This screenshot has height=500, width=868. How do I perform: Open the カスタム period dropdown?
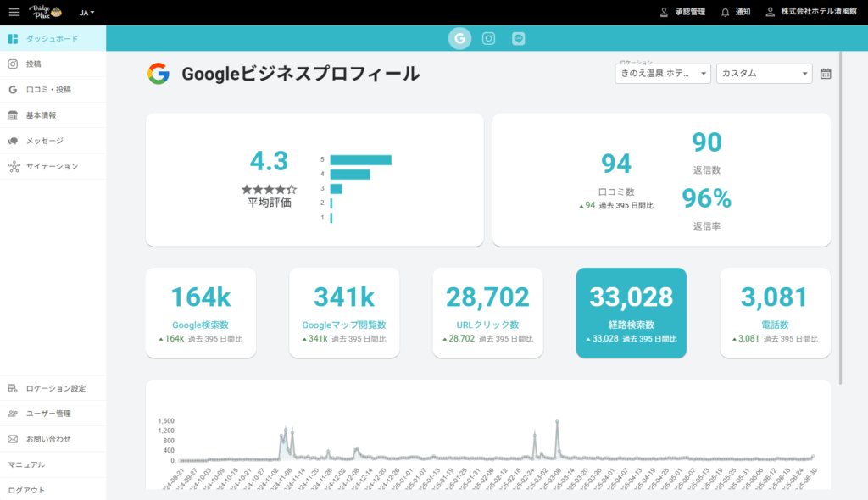pos(764,74)
